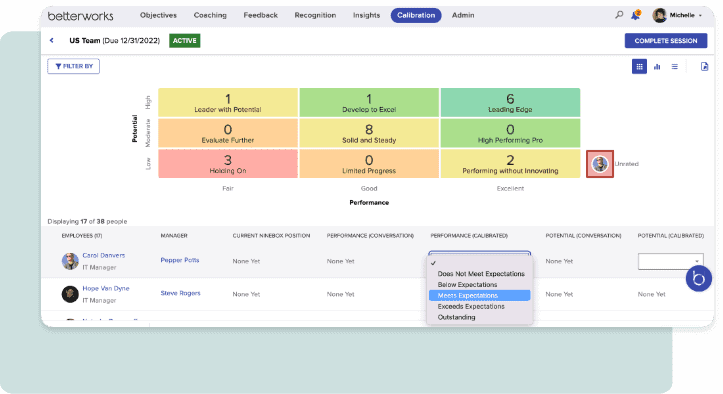Select the Calibration tab

(x=416, y=15)
